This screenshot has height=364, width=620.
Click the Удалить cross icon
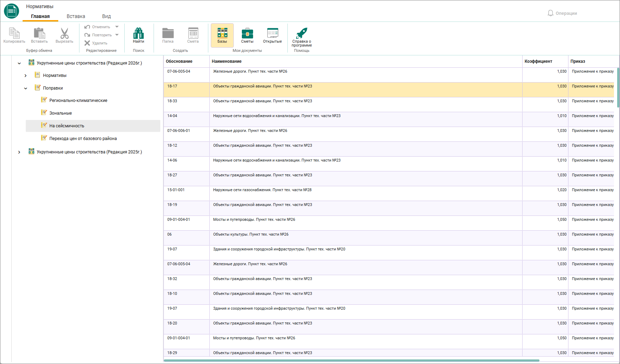point(87,43)
